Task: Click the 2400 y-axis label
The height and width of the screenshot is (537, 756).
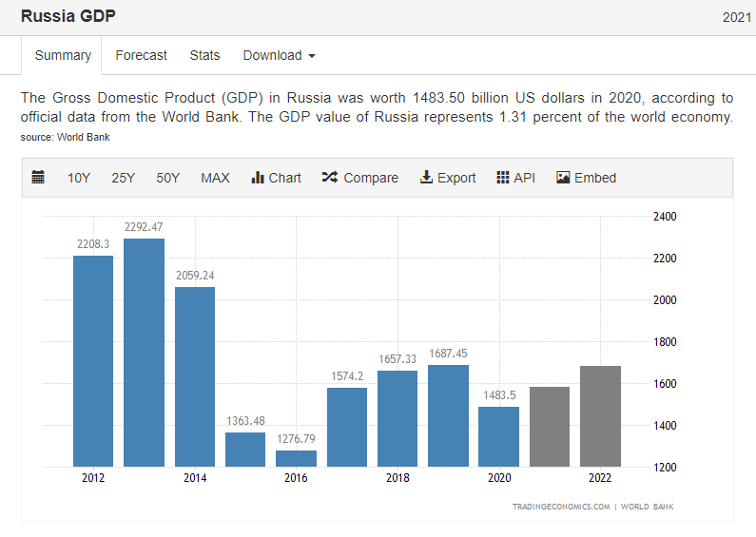Action: click(665, 217)
